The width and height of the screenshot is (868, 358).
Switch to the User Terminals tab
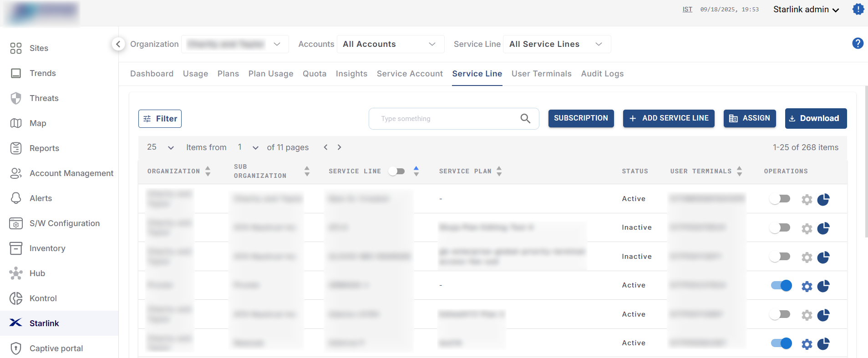tap(541, 74)
